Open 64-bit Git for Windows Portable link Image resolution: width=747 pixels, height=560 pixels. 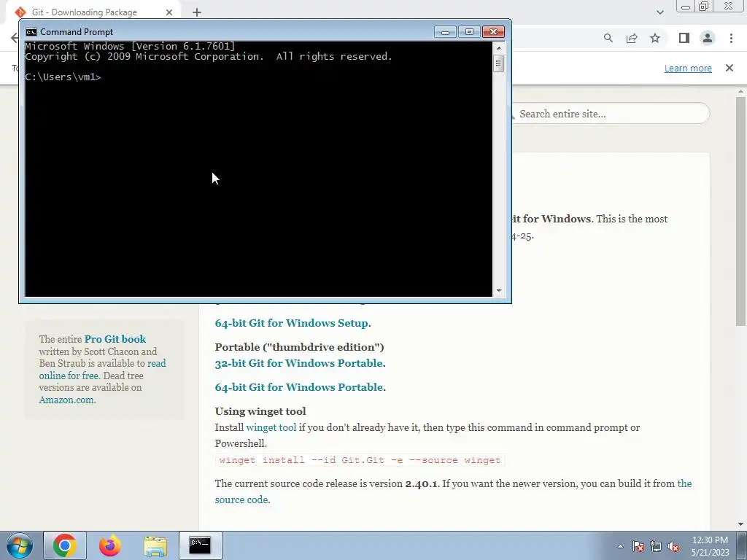[298, 387]
